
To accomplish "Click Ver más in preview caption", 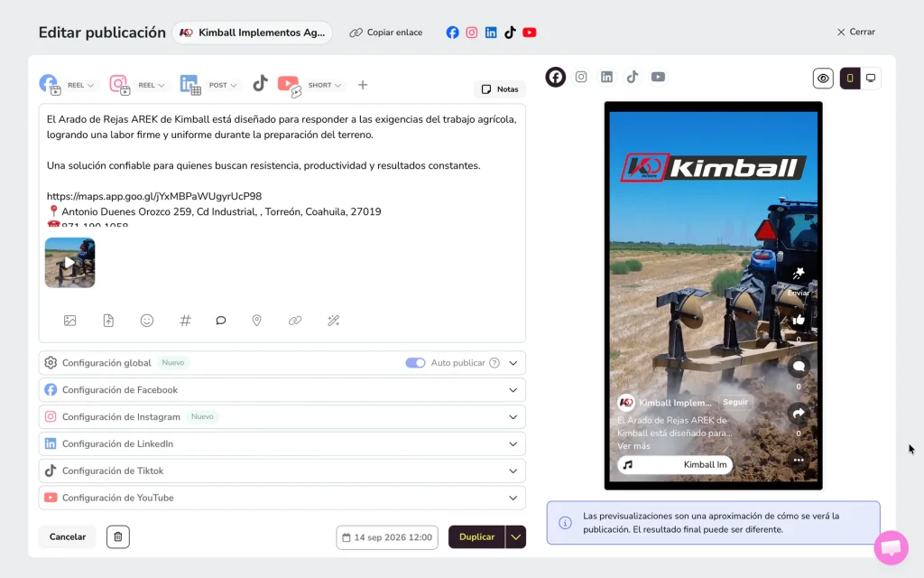I will [633, 446].
